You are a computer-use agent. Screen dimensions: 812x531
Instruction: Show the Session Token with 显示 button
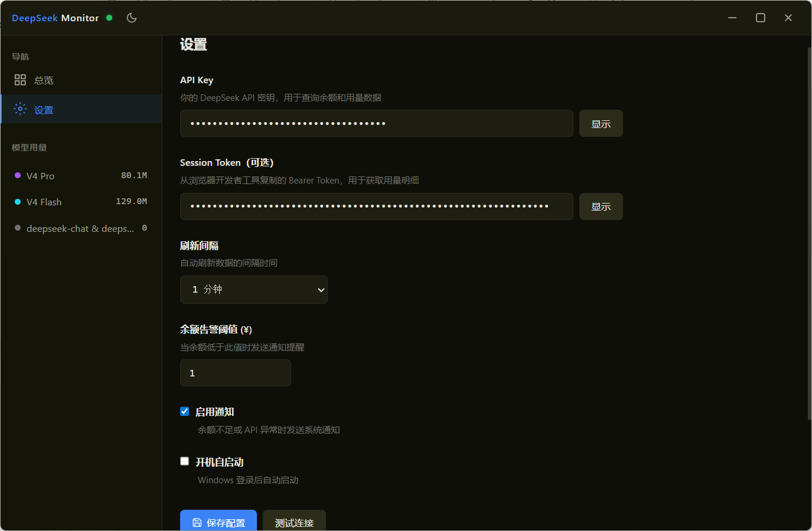601,206
